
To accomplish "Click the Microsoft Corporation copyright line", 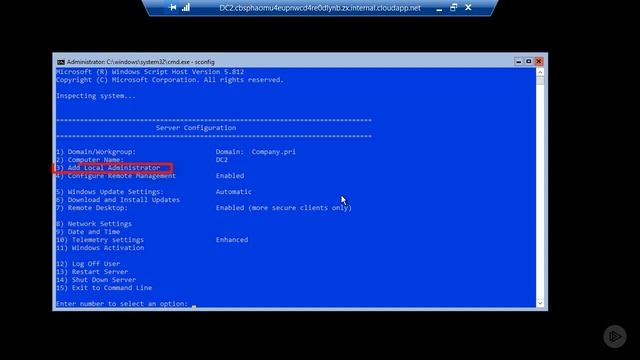I will click(170, 80).
